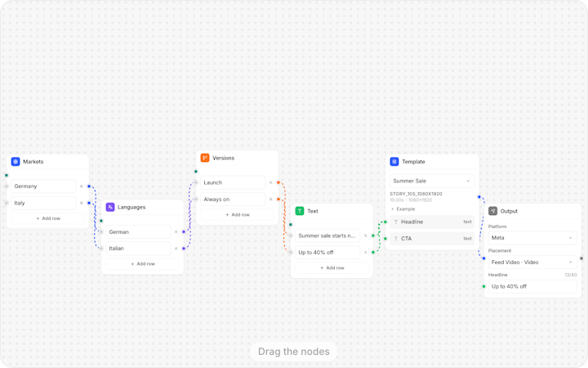This screenshot has height=368, width=588.
Task: Open the Meta platform dropdown
Action: click(x=532, y=238)
